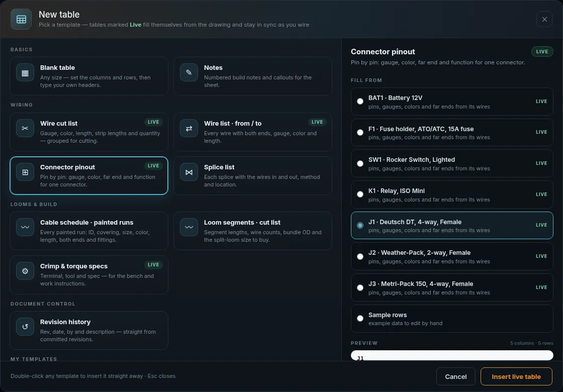The height and width of the screenshot is (392, 563).
Task: Click the Crimp & torque specs gear icon
Action: coord(25,271)
